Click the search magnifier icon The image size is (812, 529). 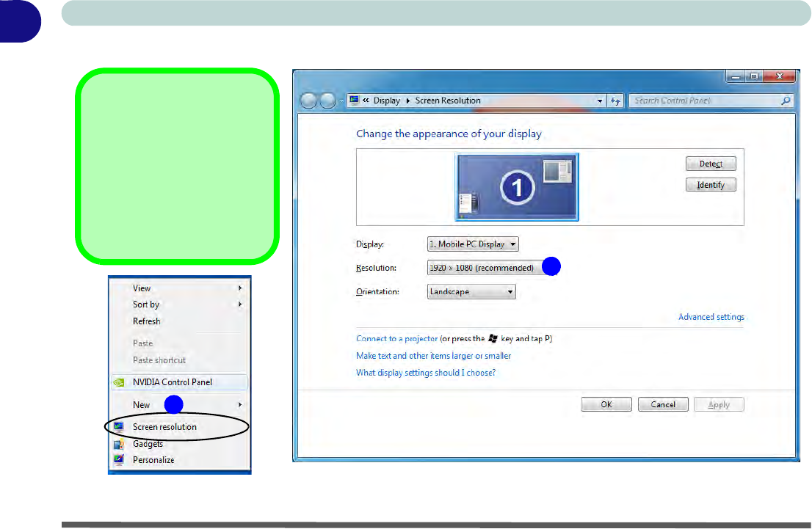point(786,101)
